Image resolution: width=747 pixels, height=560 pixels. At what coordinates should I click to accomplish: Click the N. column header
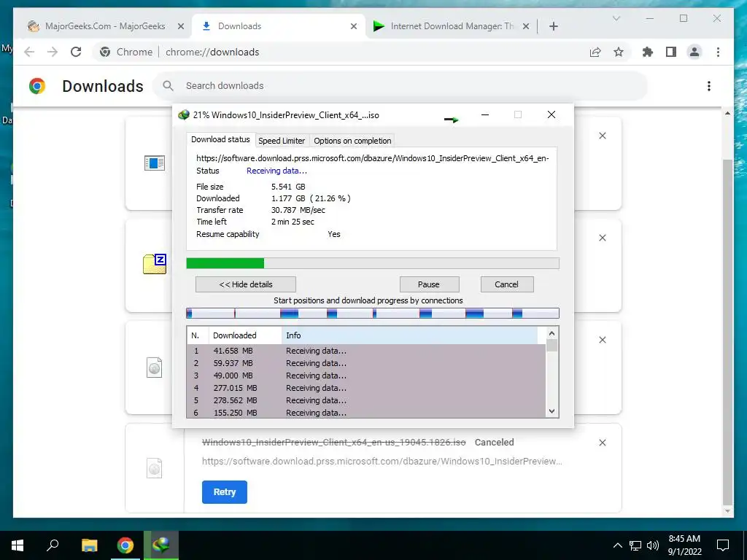tap(198, 335)
